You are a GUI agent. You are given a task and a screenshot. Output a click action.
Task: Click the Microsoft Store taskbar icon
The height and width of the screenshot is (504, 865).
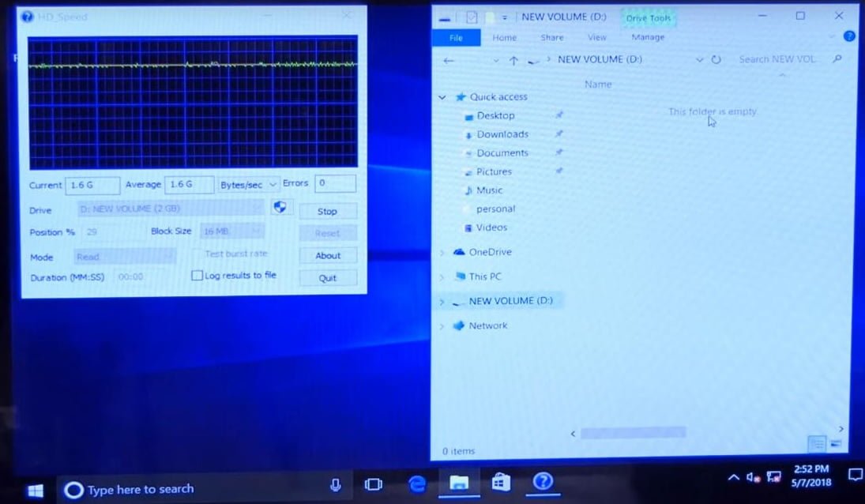pos(501,483)
